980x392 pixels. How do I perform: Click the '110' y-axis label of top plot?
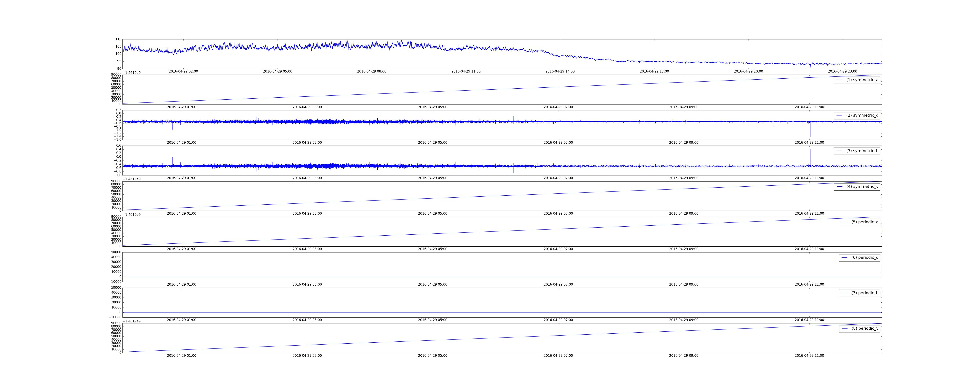[119, 39]
